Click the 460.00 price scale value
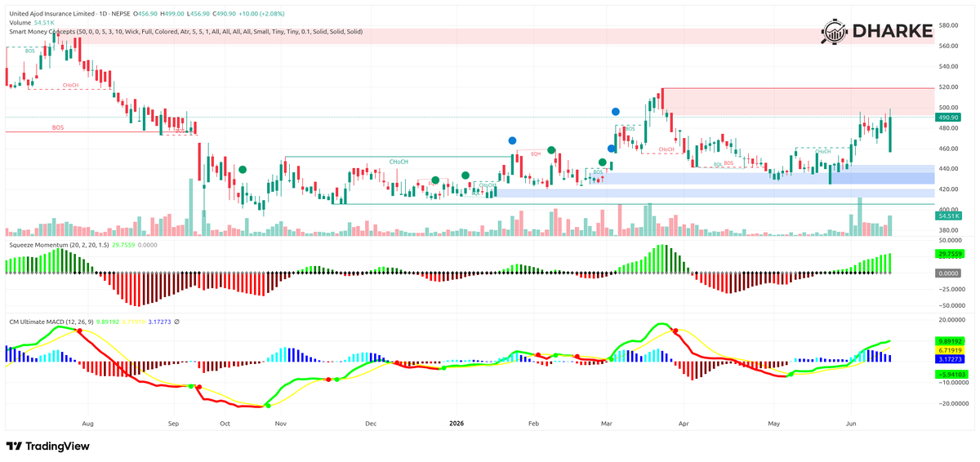Viewport: 980px width, 462px height. click(x=948, y=149)
